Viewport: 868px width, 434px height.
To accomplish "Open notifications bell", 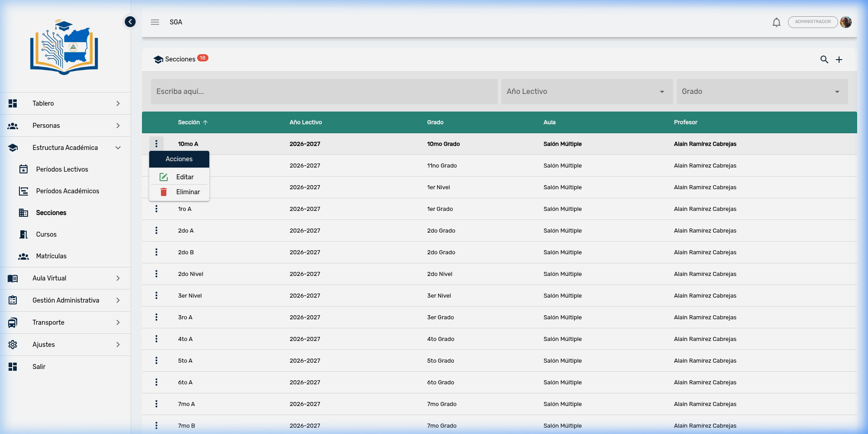I will 776,22.
